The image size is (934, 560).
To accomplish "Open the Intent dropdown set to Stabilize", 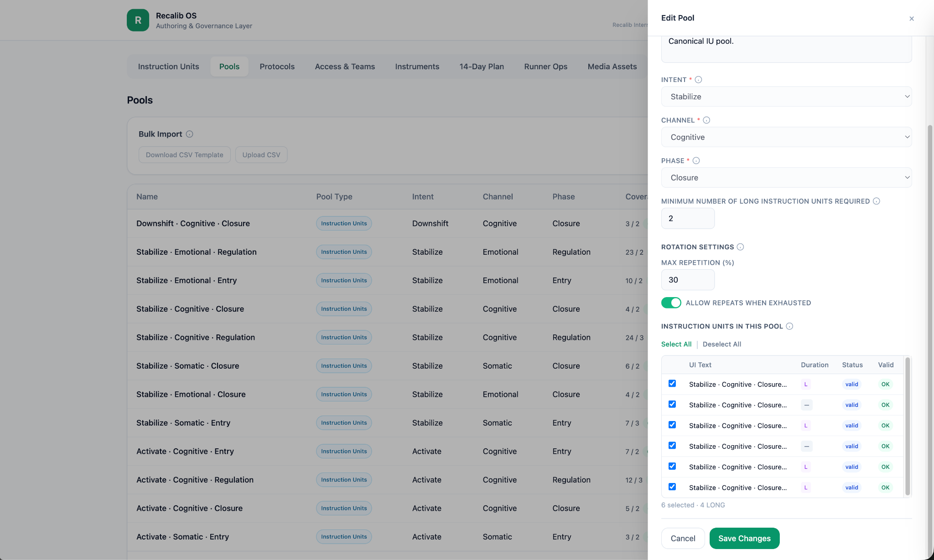I will 786,97.
